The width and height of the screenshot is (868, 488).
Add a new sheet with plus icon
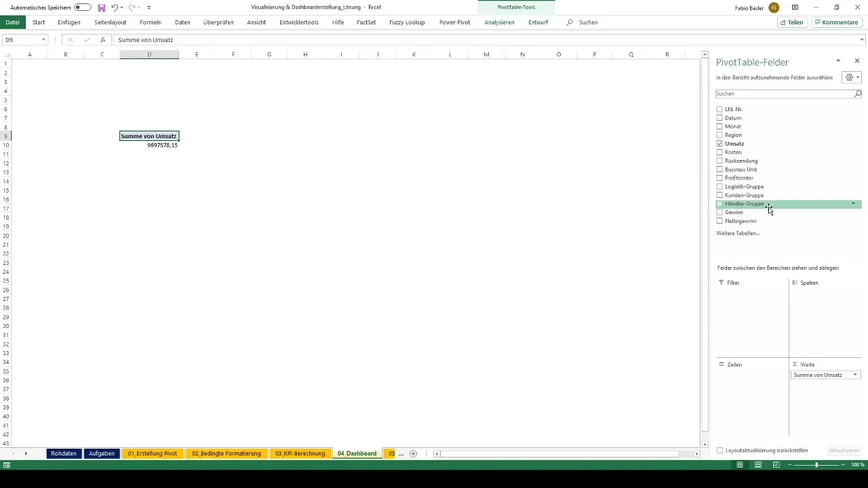413,453
